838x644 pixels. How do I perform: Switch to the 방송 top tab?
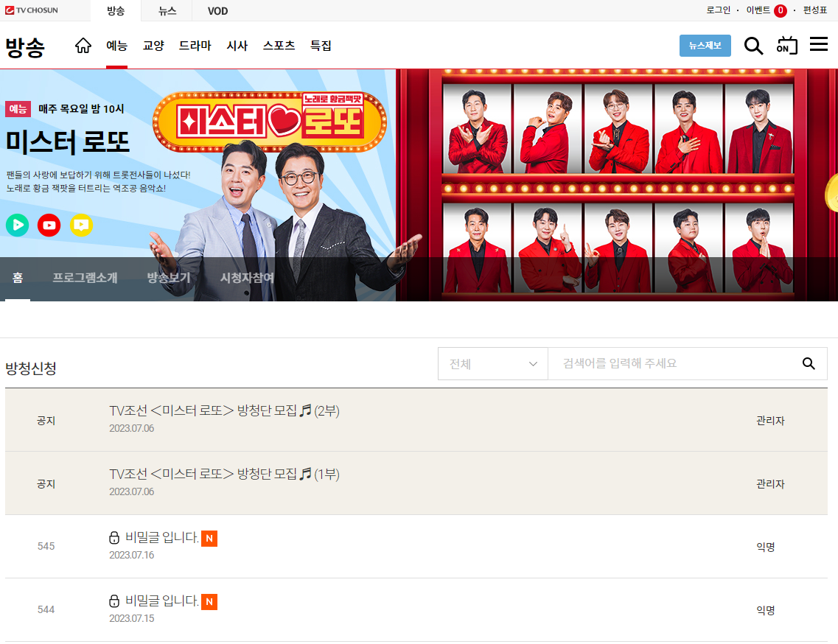click(116, 11)
